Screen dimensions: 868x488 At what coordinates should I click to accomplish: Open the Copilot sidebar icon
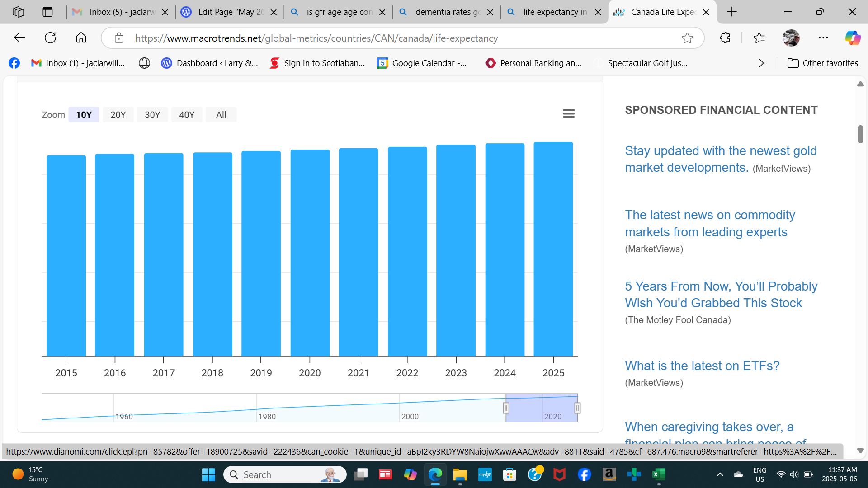point(853,38)
